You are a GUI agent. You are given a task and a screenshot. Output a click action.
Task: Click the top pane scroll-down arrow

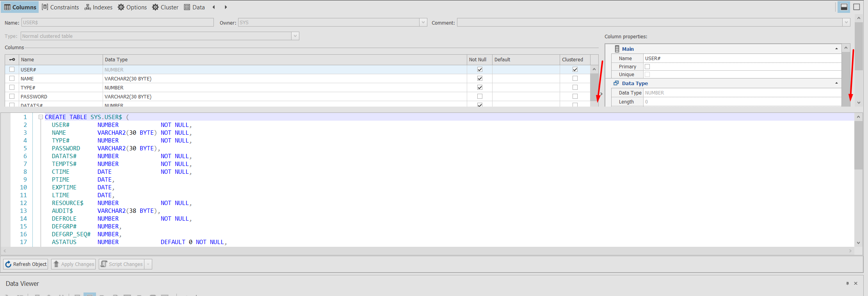(x=858, y=103)
